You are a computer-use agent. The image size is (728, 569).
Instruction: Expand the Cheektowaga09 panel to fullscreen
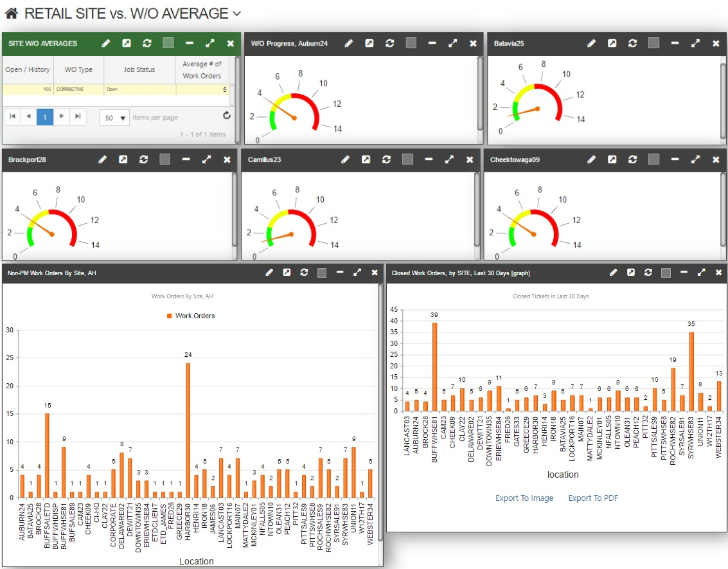click(695, 159)
